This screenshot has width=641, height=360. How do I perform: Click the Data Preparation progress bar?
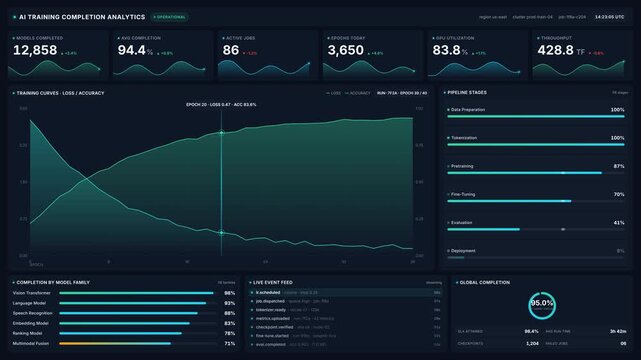[536, 116]
